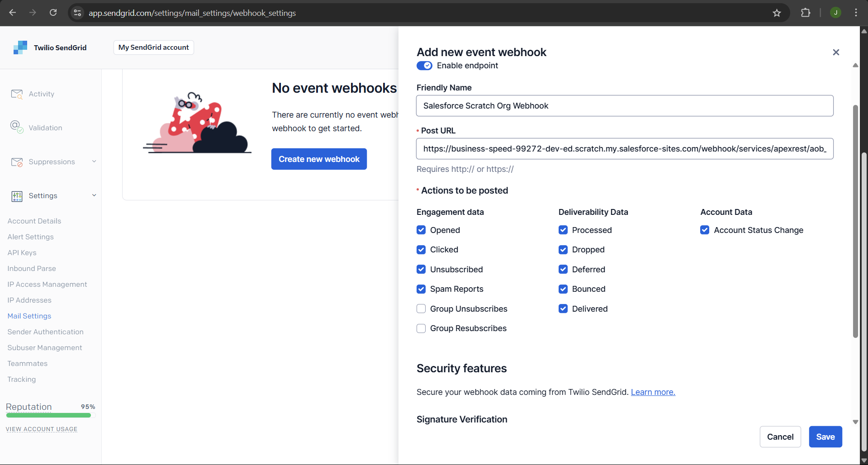
Task: Open the Activity envelope icon
Action: point(17,94)
